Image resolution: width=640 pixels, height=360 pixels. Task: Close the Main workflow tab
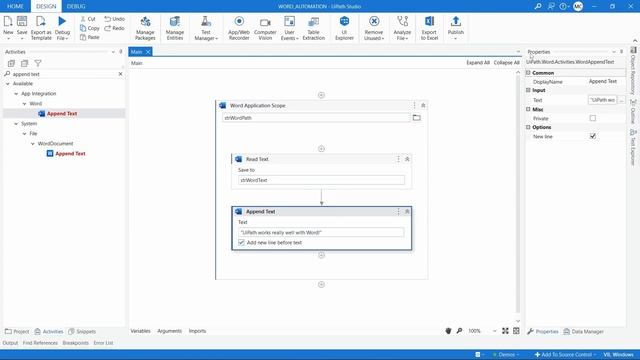(x=148, y=52)
